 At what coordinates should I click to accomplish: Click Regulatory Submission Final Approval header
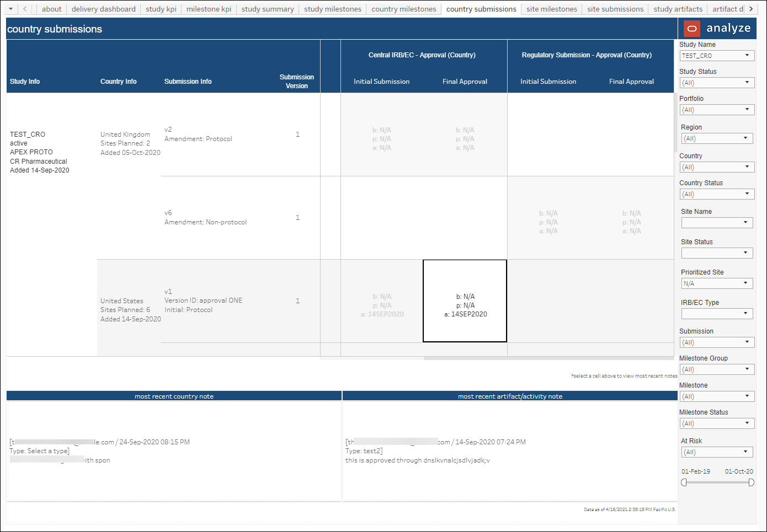click(632, 82)
